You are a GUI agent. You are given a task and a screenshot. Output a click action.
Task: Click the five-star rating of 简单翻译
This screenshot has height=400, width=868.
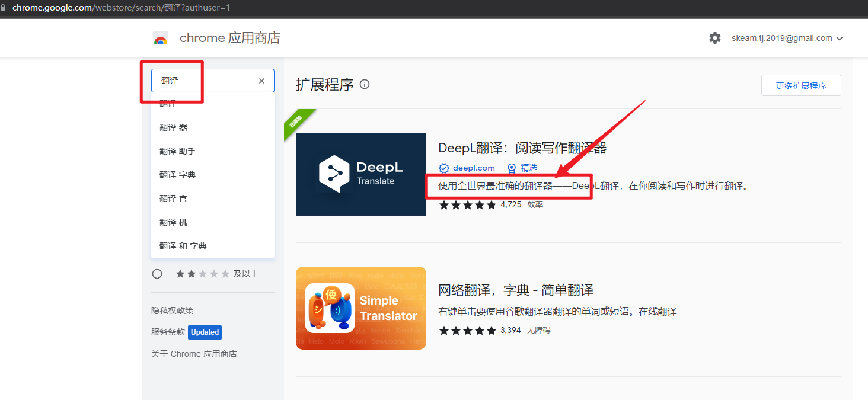point(467,331)
